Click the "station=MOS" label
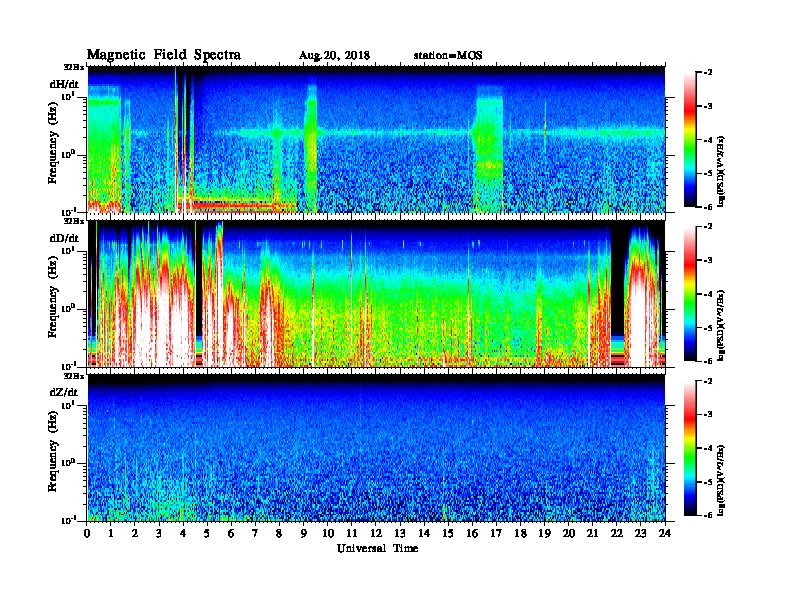 448,56
